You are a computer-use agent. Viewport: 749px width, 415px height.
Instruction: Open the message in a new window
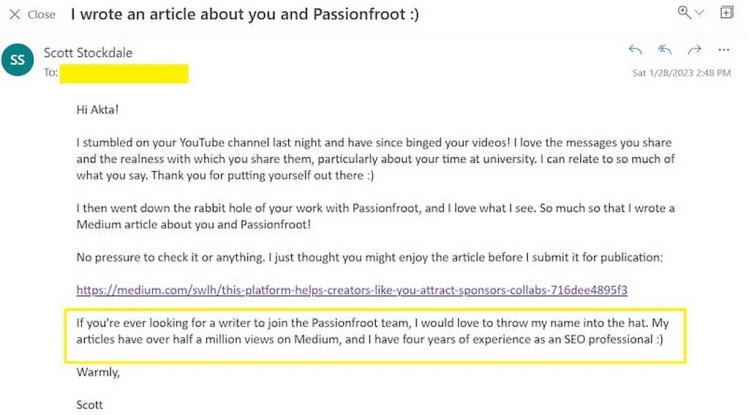coord(727,13)
